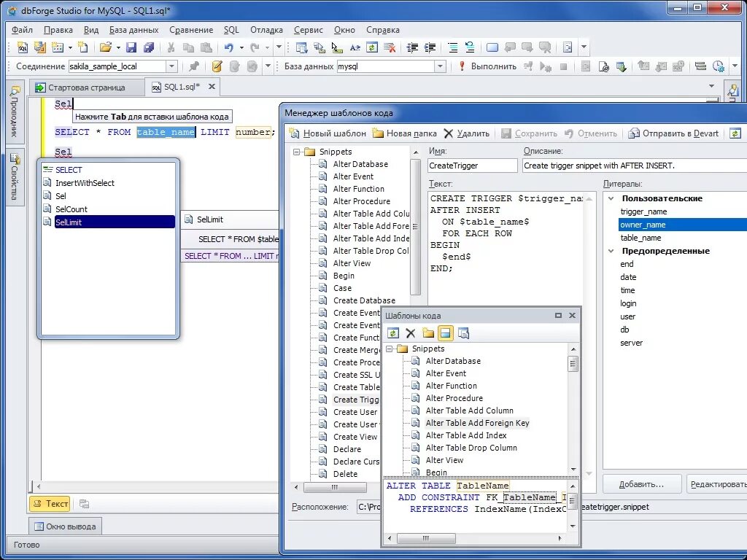Click the manager tree horizontal scrollbar thumb
The width and height of the screenshot is (747, 560).
click(335, 487)
